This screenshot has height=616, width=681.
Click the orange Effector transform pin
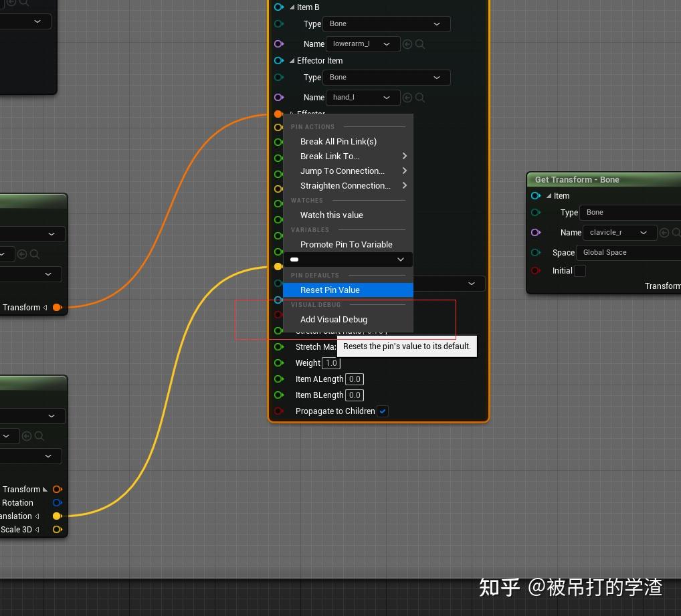coord(278,114)
